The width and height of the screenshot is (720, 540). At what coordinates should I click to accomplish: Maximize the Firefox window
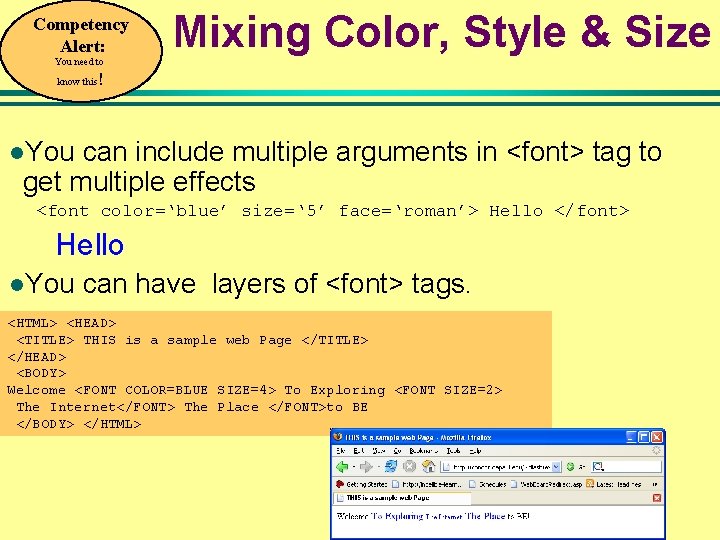click(644, 437)
